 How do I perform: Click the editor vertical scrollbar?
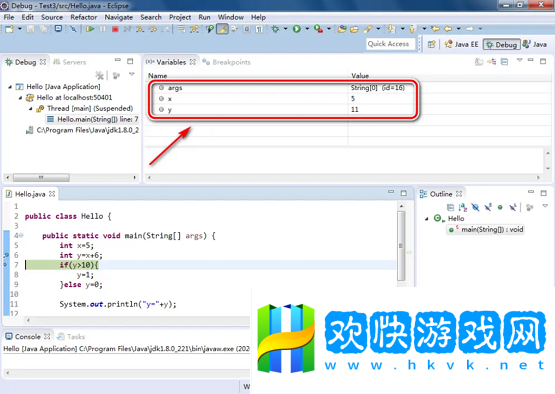401,246
